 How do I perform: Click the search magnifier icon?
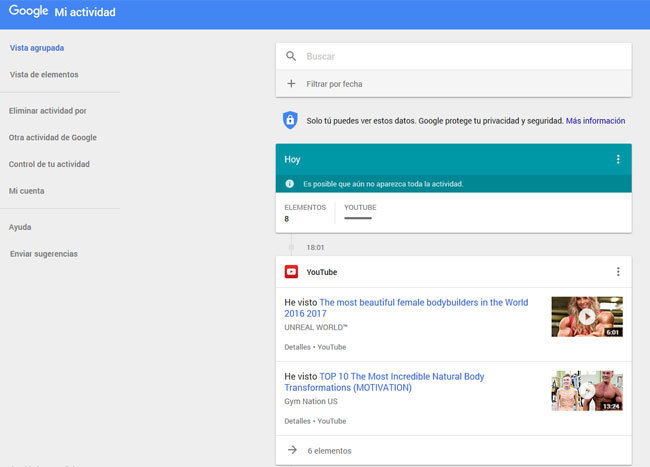coord(292,57)
